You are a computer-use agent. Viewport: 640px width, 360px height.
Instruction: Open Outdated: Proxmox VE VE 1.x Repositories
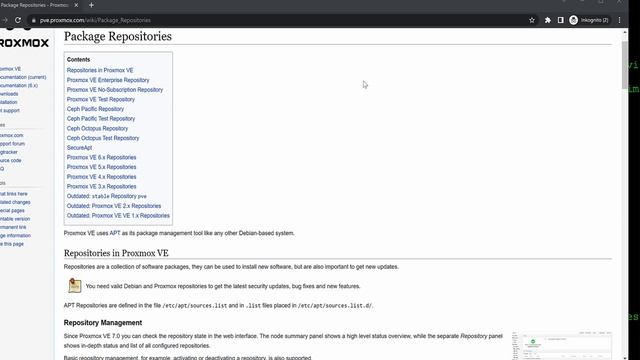(118, 216)
